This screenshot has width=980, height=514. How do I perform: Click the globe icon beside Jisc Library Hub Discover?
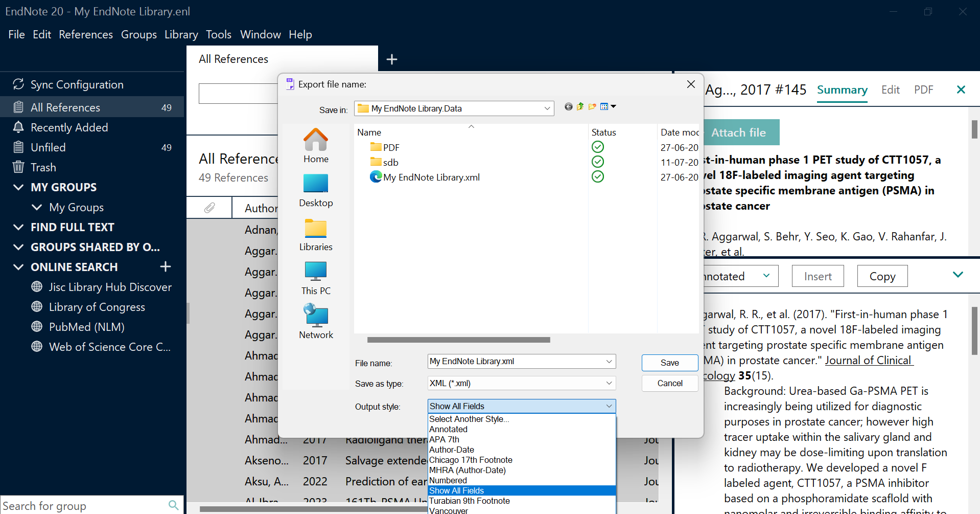37,286
